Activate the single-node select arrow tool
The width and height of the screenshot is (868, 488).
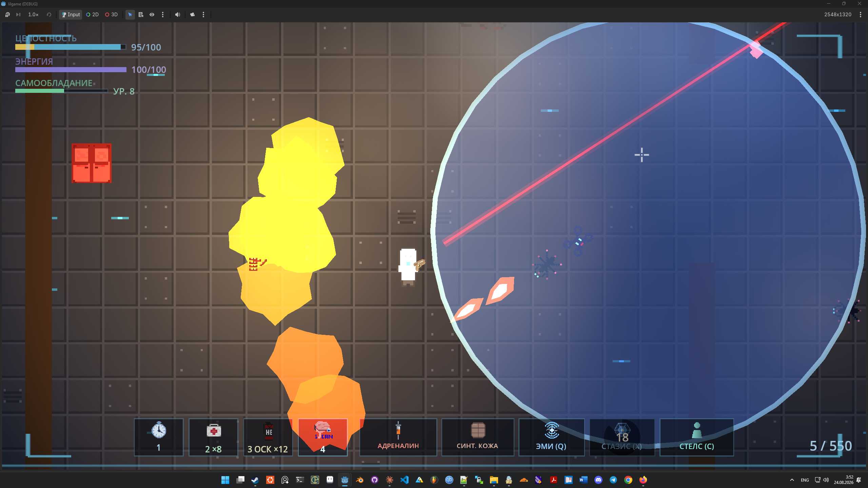coord(130,15)
